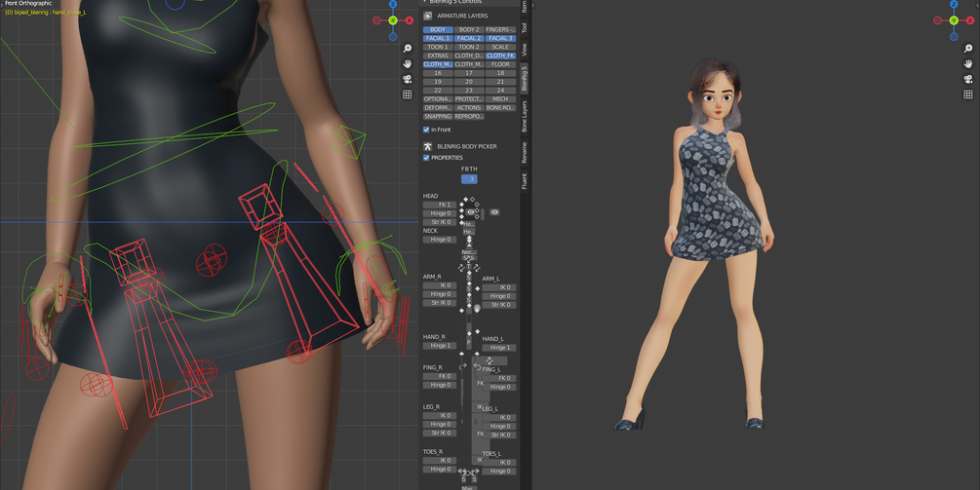Click the SCALE layer button

click(x=500, y=47)
